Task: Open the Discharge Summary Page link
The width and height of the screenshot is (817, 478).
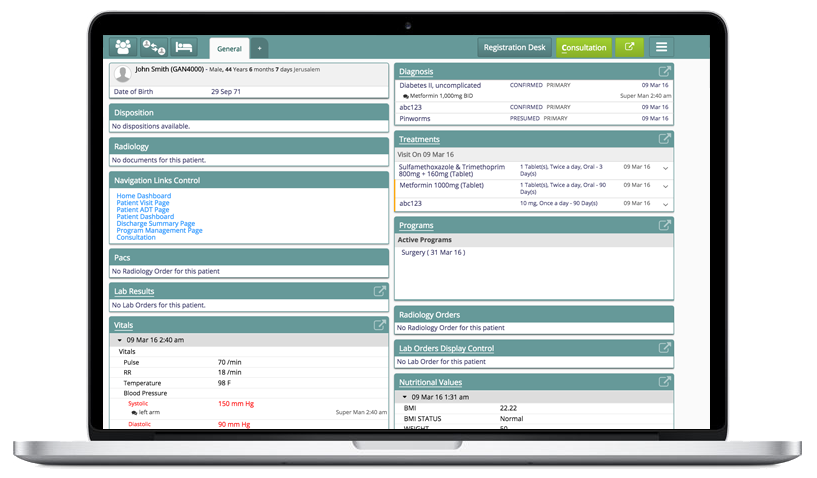Action: (x=155, y=224)
